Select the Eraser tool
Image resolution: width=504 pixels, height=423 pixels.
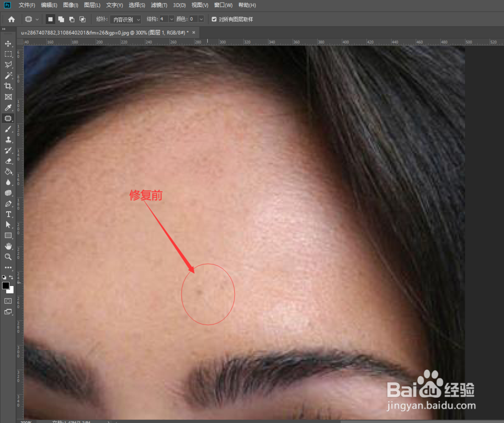[8, 161]
